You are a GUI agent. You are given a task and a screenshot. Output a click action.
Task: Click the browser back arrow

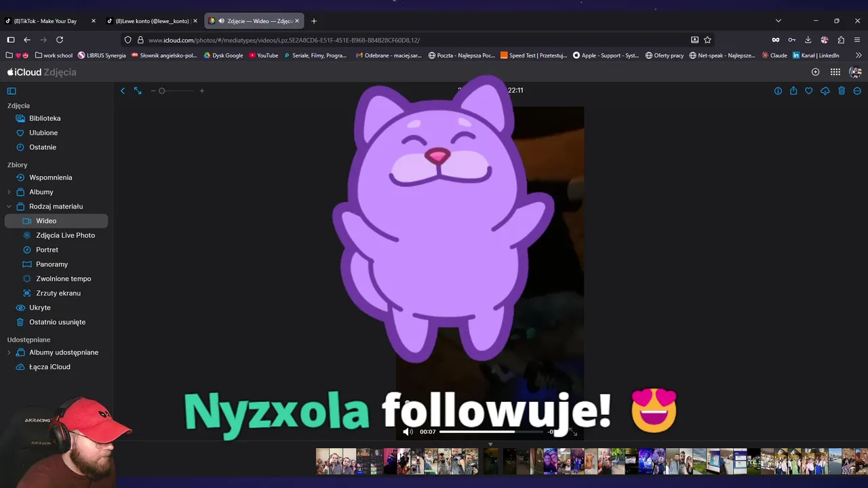(x=27, y=40)
